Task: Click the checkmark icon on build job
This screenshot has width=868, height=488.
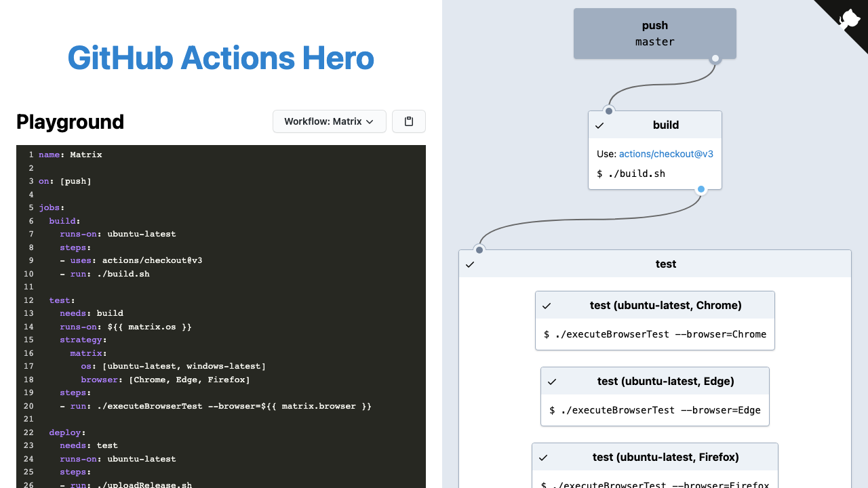Action: [x=599, y=125]
